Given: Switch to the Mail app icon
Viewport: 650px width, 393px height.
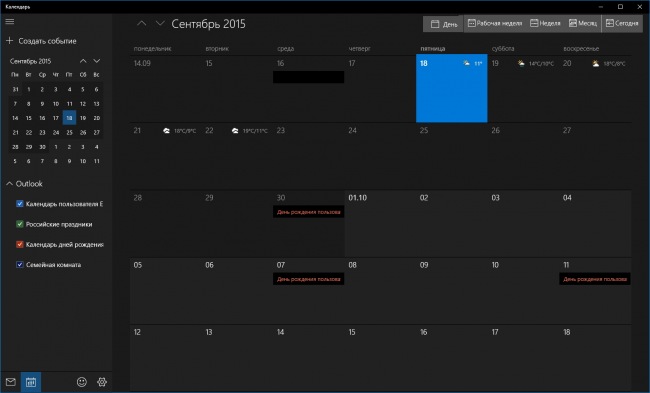Looking at the screenshot, I should [10, 382].
